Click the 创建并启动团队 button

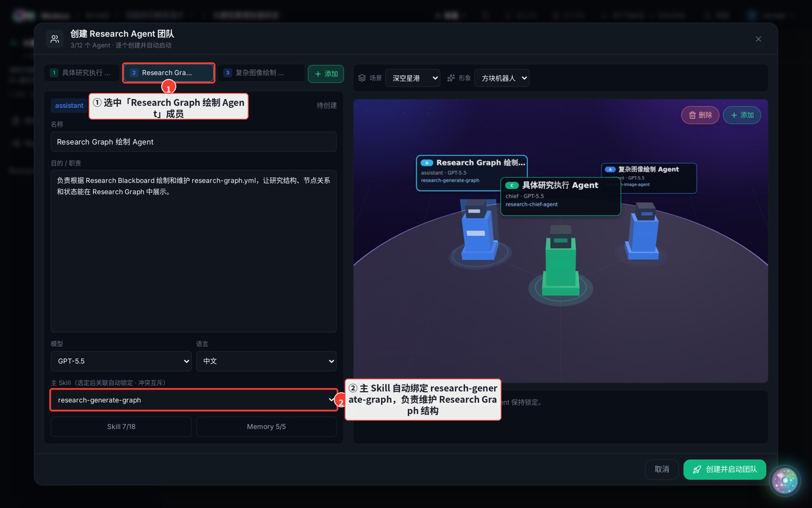tap(725, 469)
